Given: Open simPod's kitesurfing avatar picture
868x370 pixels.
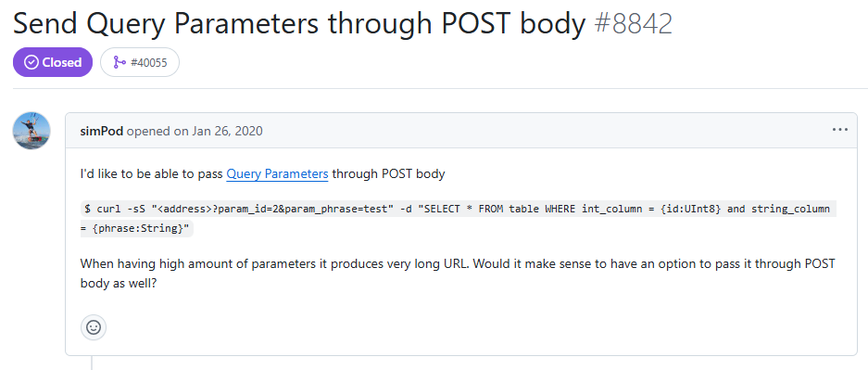Looking at the screenshot, I should [31, 130].
